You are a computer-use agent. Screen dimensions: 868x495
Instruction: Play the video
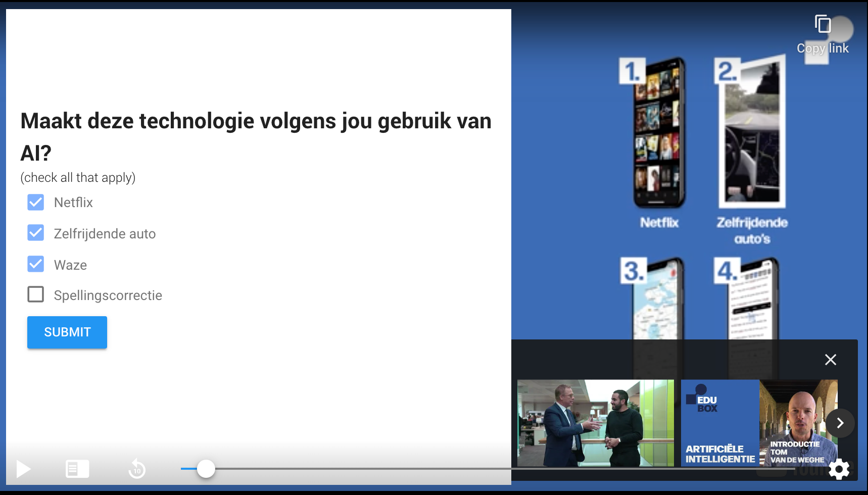point(23,469)
